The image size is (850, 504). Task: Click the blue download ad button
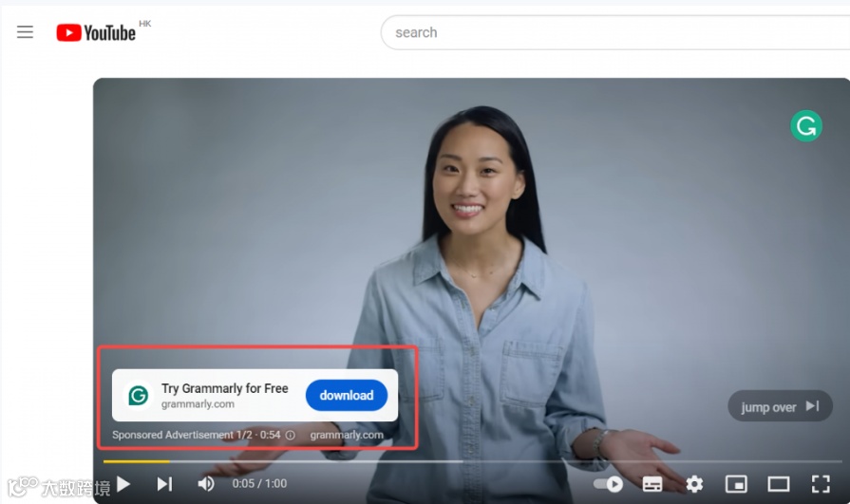[347, 395]
